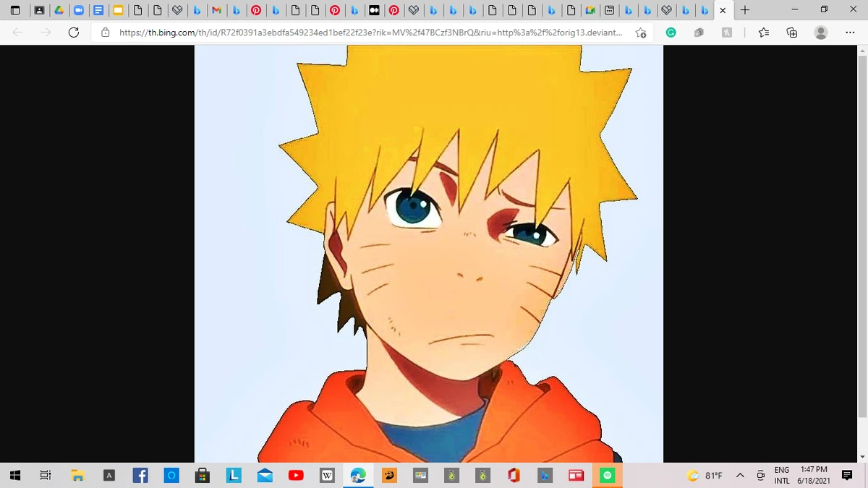Expand the hidden icons tray chevron
This screenshot has height=488, width=868.
tap(739, 476)
